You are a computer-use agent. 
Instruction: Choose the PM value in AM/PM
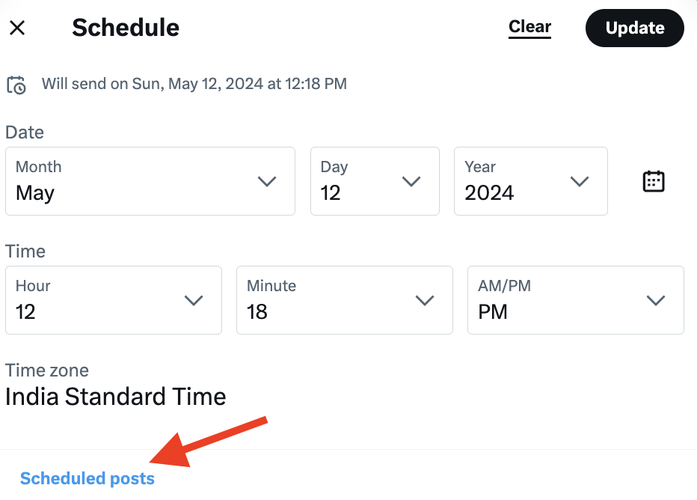pos(576,300)
